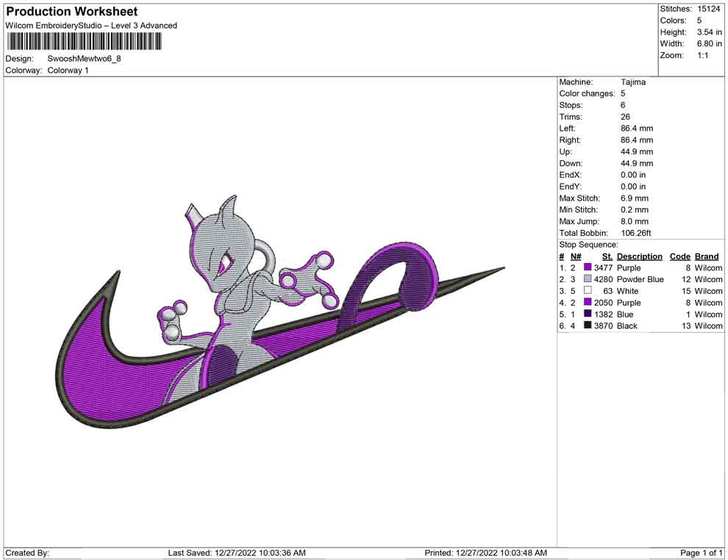Click the Max Jump value '8.0 mm'

coord(635,221)
